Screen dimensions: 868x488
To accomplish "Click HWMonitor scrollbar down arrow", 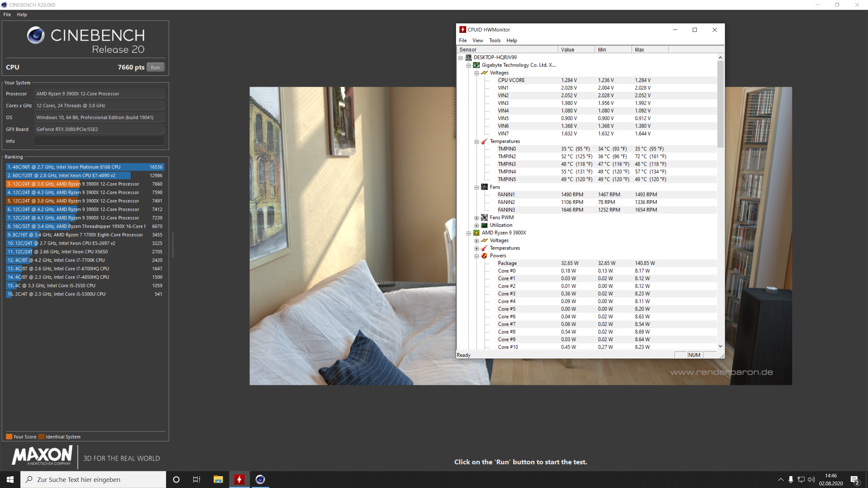I will pyautogui.click(x=720, y=346).
